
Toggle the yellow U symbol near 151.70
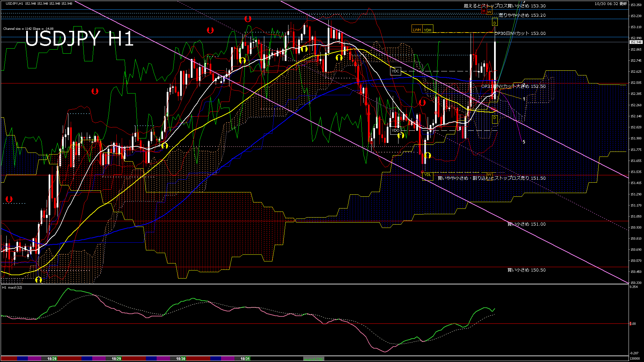click(x=428, y=155)
